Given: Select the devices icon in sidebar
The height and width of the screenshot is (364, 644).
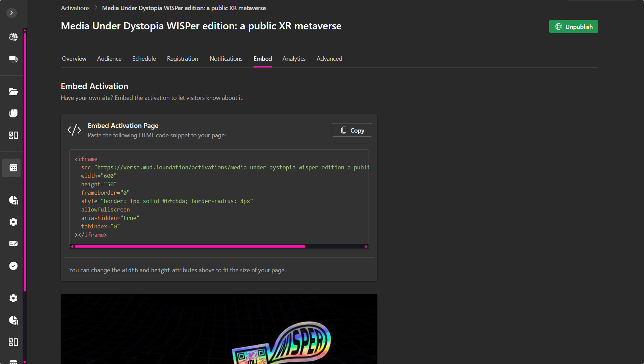Looking at the screenshot, I should coord(13,135).
